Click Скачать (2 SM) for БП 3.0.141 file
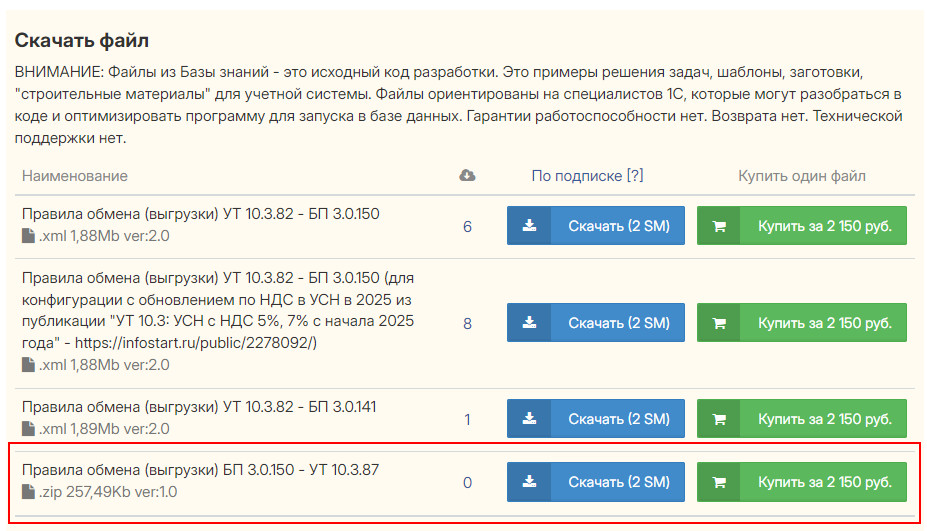Screen dimensions: 927x531 tap(596, 419)
